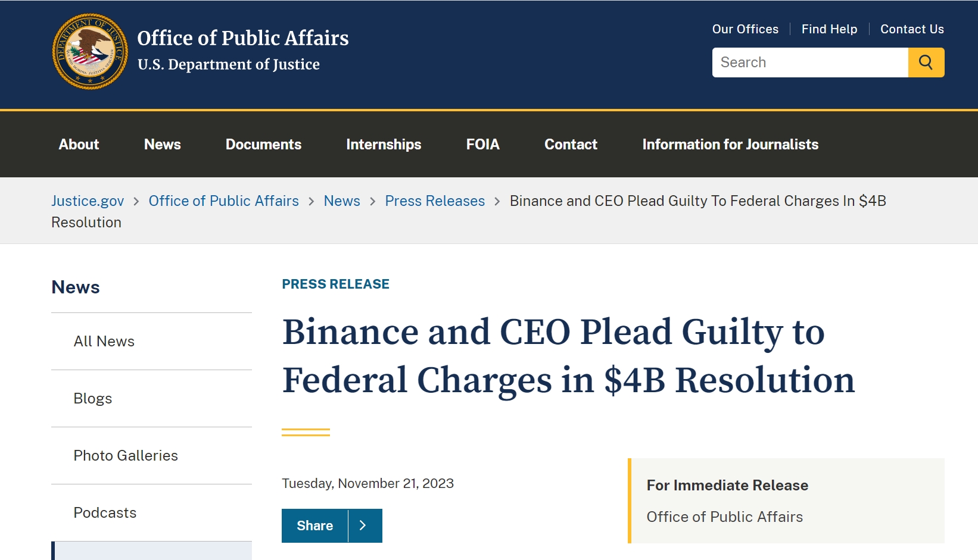Screen dimensions: 978x560
Task: Select Photo Galleries in sidebar
Action: [126, 456]
